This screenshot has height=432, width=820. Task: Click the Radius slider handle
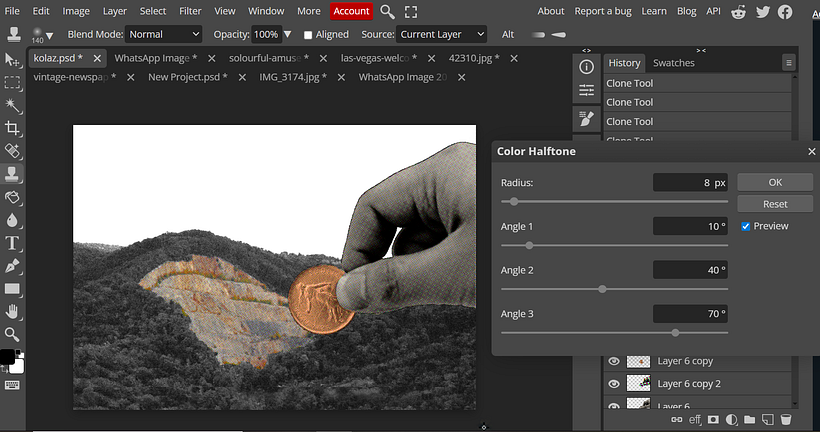coord(514,201)
